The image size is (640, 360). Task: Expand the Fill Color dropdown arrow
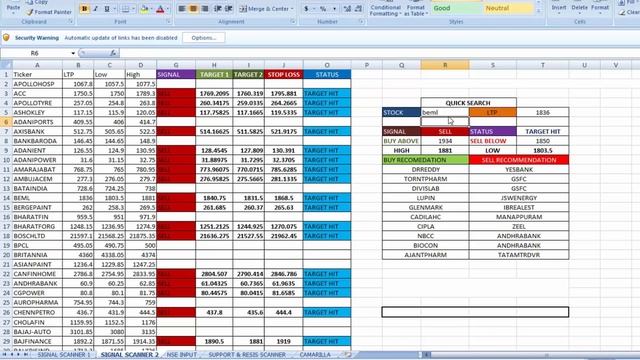(151, 9)
